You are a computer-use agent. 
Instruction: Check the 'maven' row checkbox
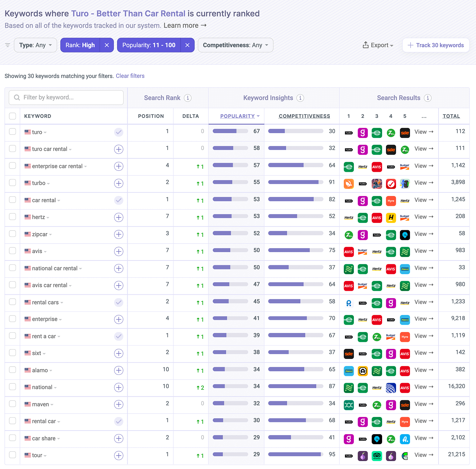12,404
